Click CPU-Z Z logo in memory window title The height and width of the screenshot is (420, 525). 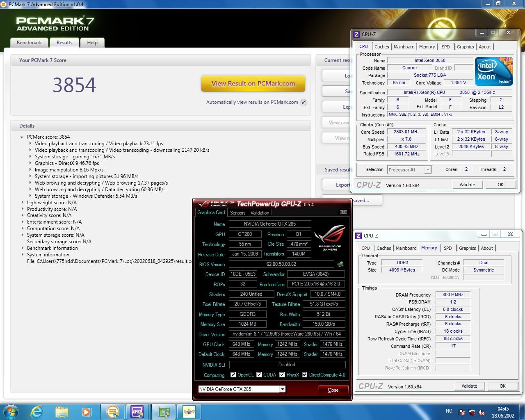[358, 235]
